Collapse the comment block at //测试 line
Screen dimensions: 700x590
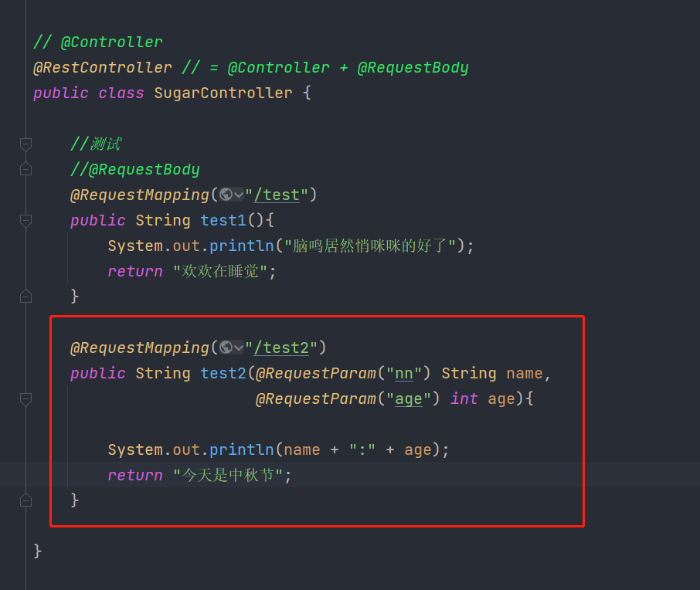pyautogui.click(x=26, y=144)
